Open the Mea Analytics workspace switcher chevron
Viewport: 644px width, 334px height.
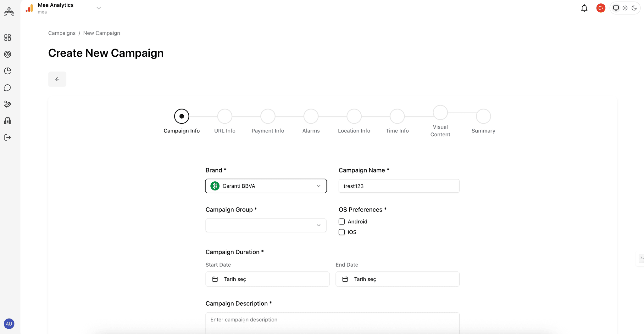(98, 8)
